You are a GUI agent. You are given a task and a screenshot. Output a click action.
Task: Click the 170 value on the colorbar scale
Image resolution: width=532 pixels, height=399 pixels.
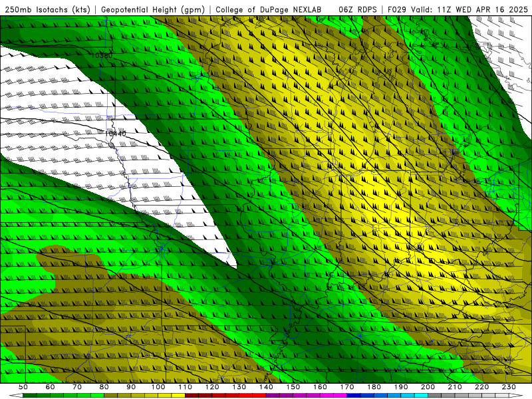click(x=347, y=387)
